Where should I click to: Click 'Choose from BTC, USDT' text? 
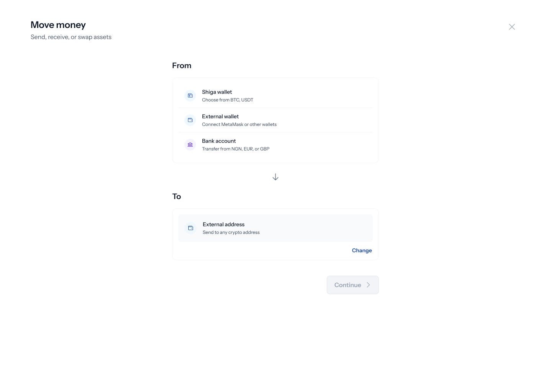pyautogui.click(x=228, y=100)
